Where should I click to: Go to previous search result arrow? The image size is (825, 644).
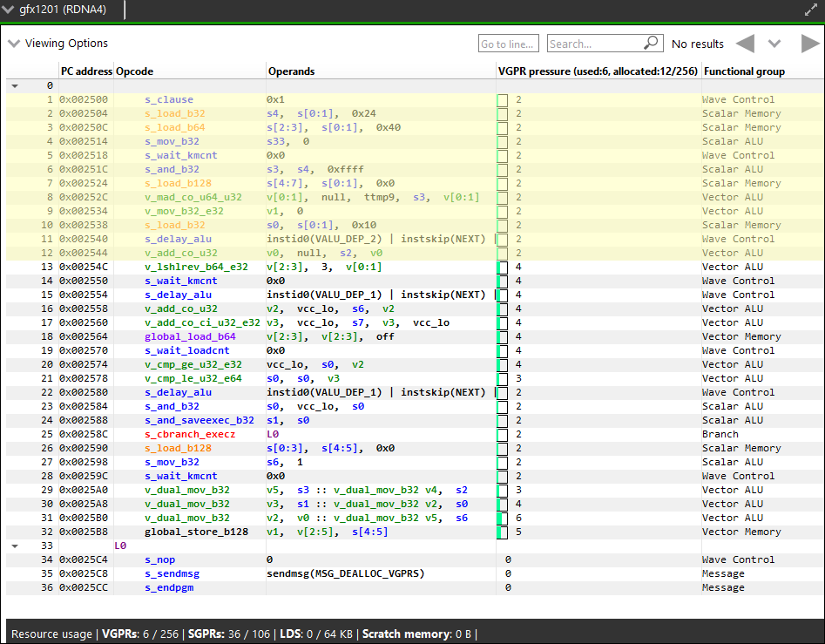(x=745, y=44)
